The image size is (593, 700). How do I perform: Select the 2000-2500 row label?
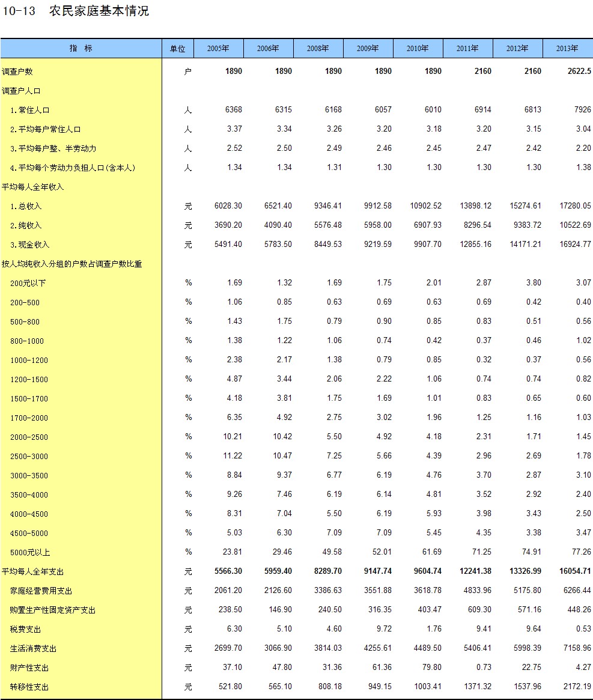(29, 437)
